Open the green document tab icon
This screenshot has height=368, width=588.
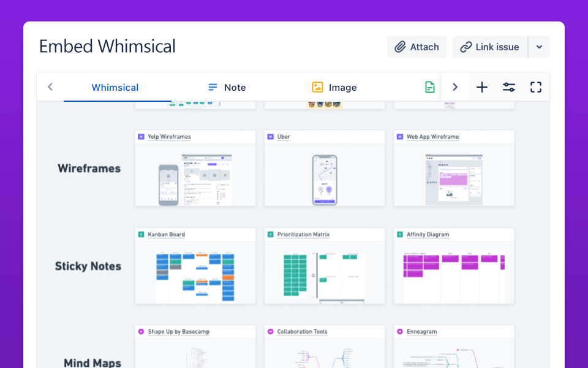430,88
